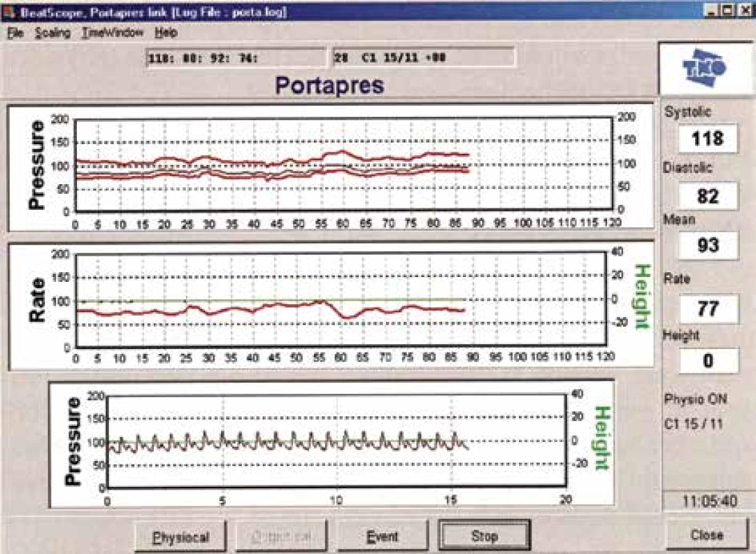This screenshot has height=554, width=756.
Task: Close window with title bar X
Action: [746, 10]
